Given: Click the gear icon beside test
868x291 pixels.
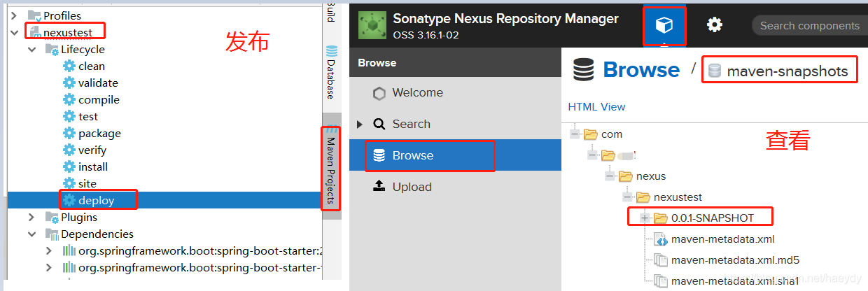Looking at the screenshot, I should point(69,116).
